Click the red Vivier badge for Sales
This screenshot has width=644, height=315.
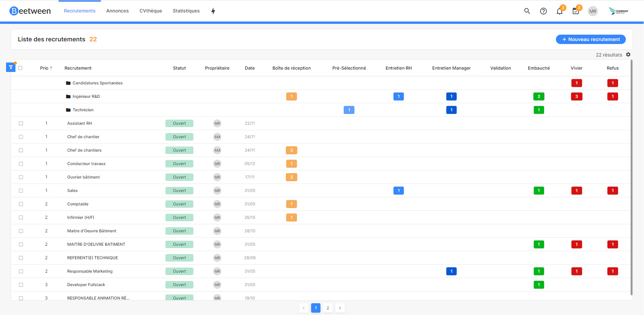click(576, 191)
